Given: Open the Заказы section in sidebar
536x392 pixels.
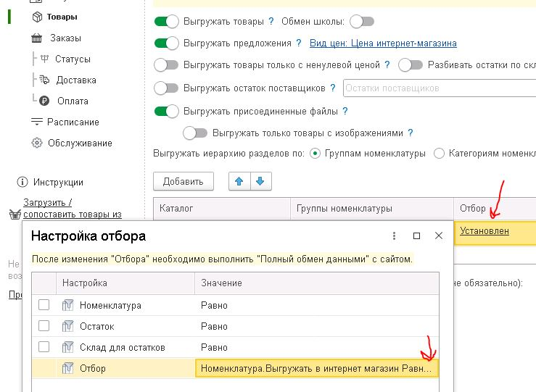Looking at the screenshot, I should click(65, 38).
